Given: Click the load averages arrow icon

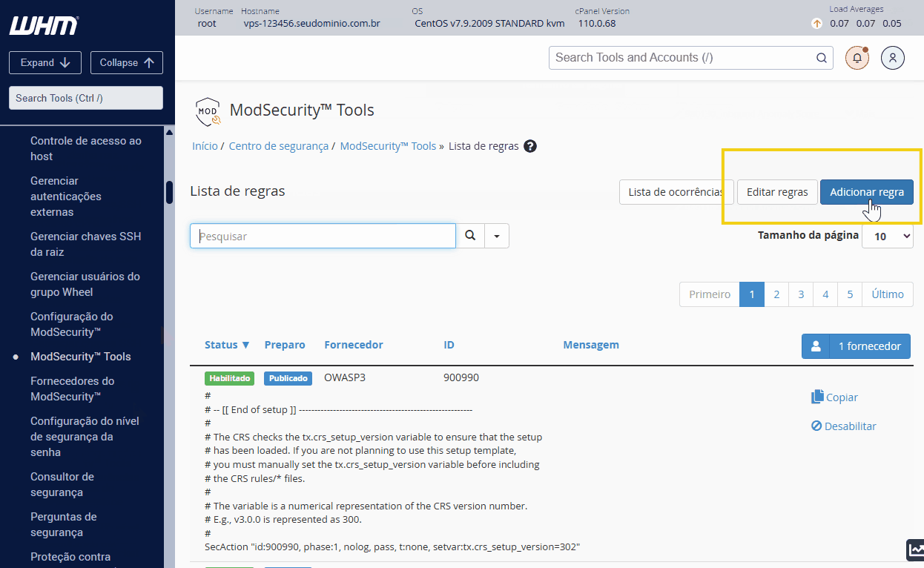Looking at the screenshot, I should tap(817, 23).
